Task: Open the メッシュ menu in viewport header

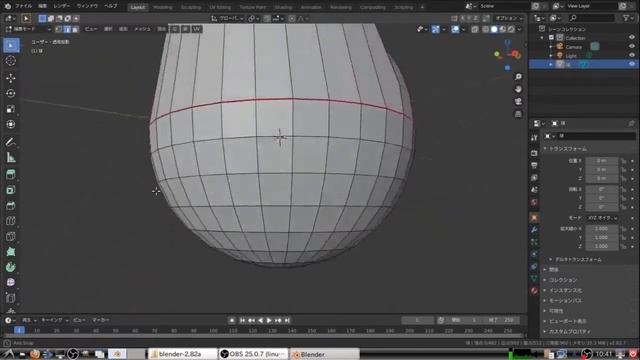Action: [142, 29]
